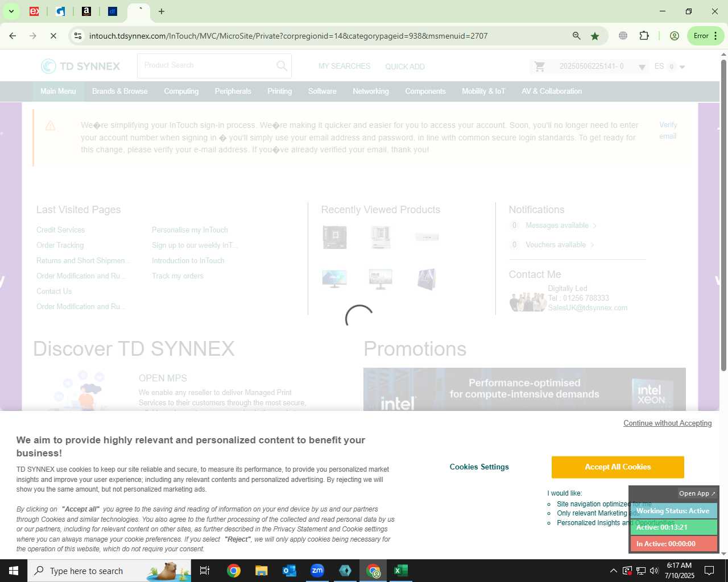Open the Peripherals menu
This screenshot has width=728, height=582.
[x=233, y=91]
